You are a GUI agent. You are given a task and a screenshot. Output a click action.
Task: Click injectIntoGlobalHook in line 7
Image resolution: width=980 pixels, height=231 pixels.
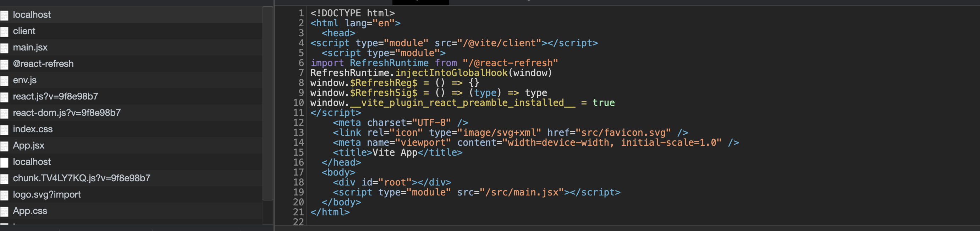(451, 73)
